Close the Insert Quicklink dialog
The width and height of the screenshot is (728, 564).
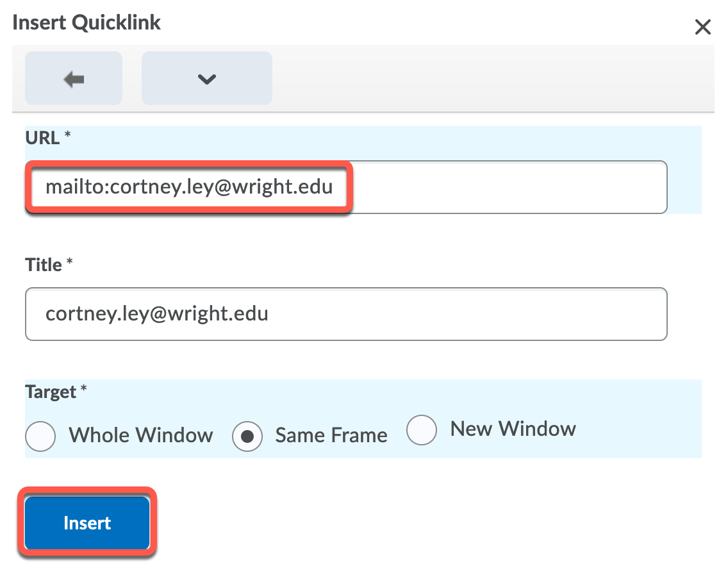[x=703, y=27]
